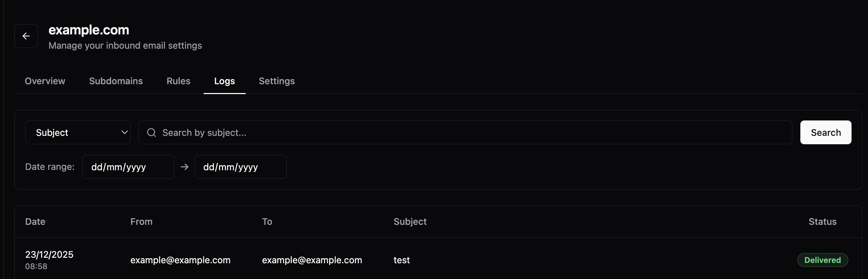The height and width of the screenshot is (279, 868).
Task: Click the back arrow icon
Action: pos(26,36)
